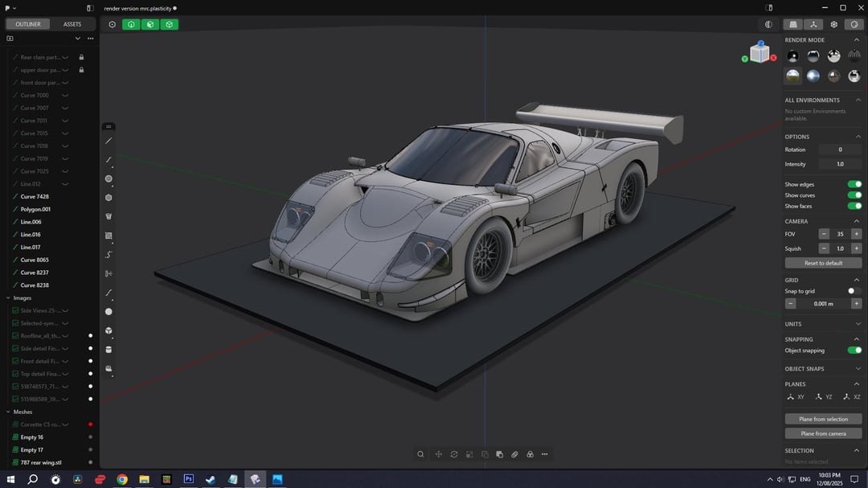The image size is (868, 488).
Task: Toggle the Show edges switch
Action: [854, 184]
